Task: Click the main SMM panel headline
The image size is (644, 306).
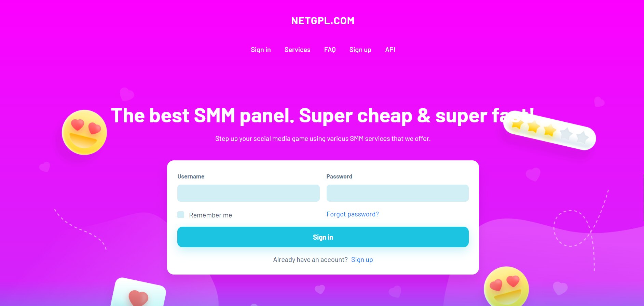Action: pyautogui.click(x=323, y=116)
